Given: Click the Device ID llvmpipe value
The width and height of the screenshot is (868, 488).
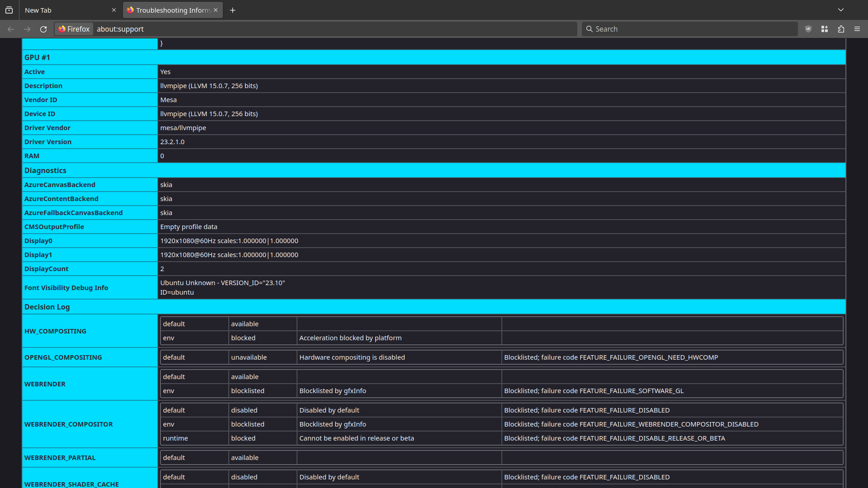Looking at the screenshot, I should click(209, 114).
